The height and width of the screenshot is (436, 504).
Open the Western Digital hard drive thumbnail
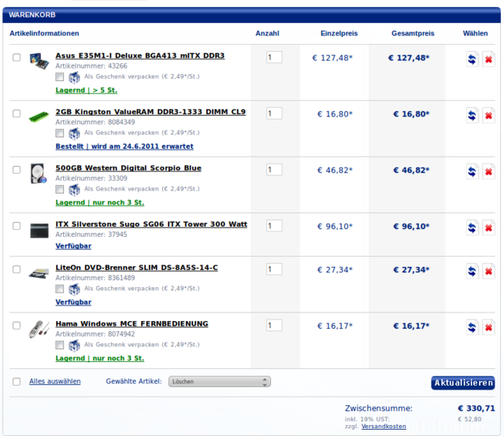[39, 173]
